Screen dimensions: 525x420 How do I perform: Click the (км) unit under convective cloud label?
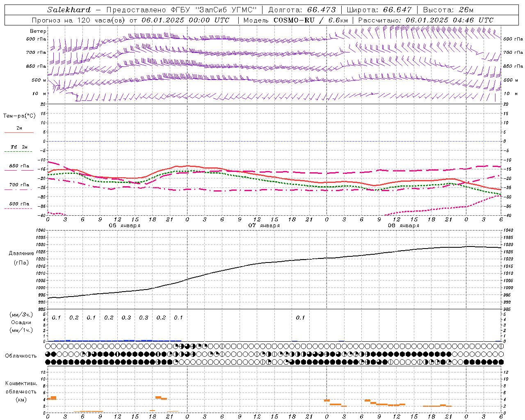pos(21,399)
